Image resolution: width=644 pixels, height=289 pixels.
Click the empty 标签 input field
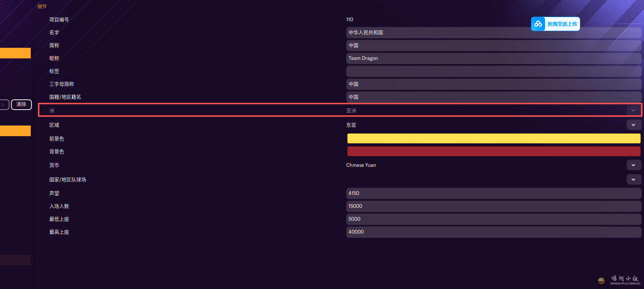pyautogui.click(x=493, y=71)
